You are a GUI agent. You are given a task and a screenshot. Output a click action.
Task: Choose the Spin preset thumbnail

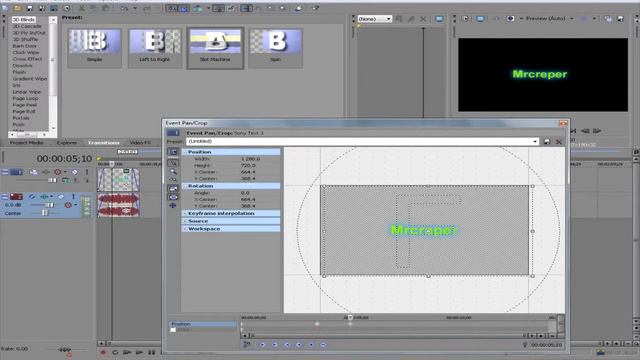point(276,47)
